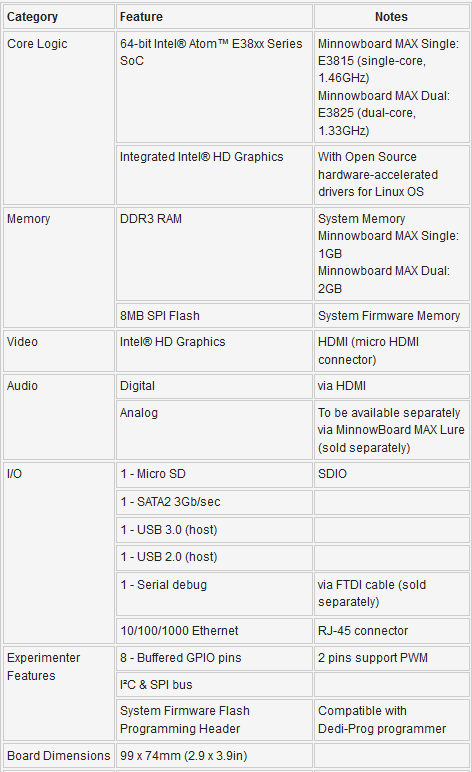Select the HDMI micro connector note
The height and width of the screenshot is (772, 472).
391,351
